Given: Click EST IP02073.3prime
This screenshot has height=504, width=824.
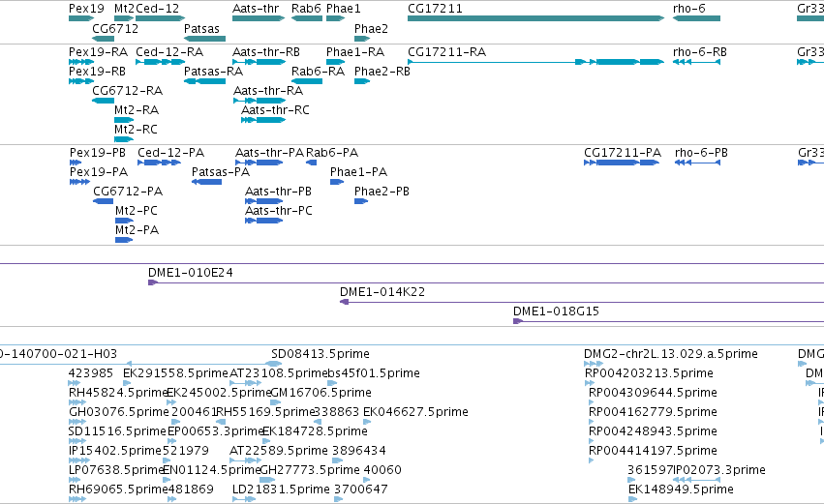Looking at the screenshot, I should coord(719,470).
